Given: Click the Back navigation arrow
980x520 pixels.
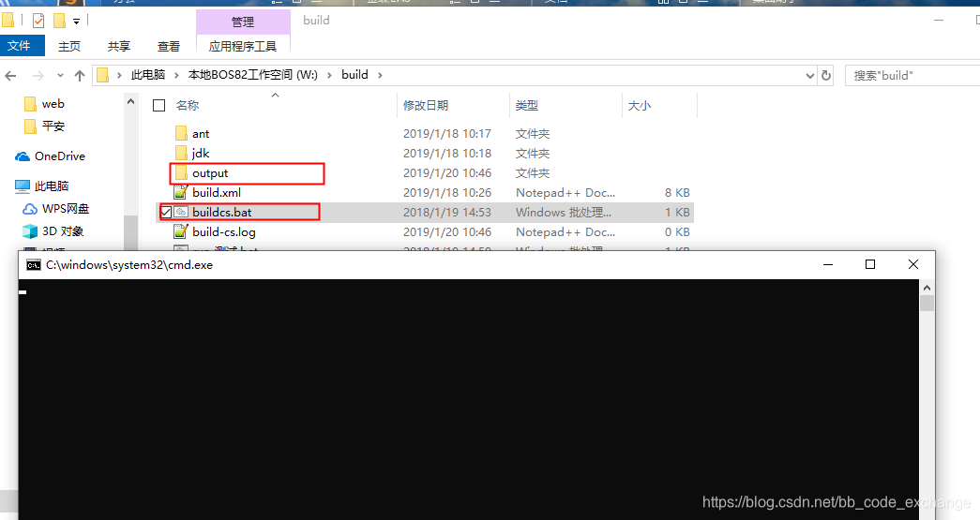Looking at the screenshot, I should pos(10,76).
